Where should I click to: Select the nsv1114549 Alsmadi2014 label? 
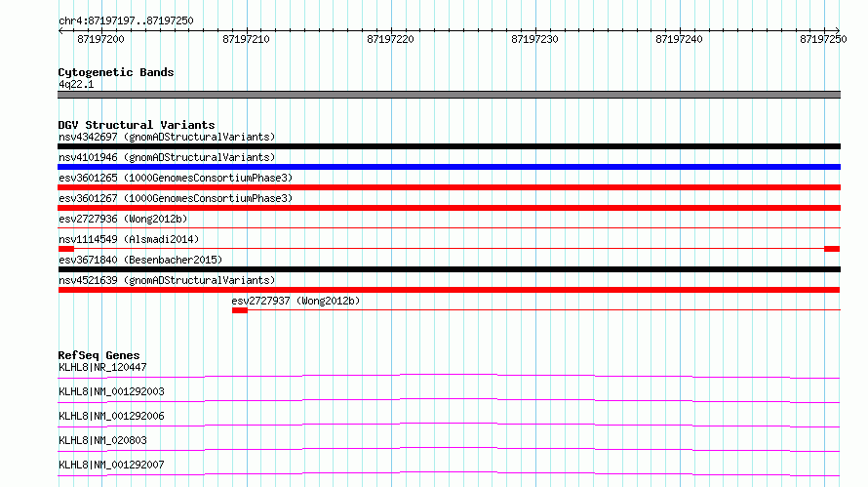pos(129,239)
